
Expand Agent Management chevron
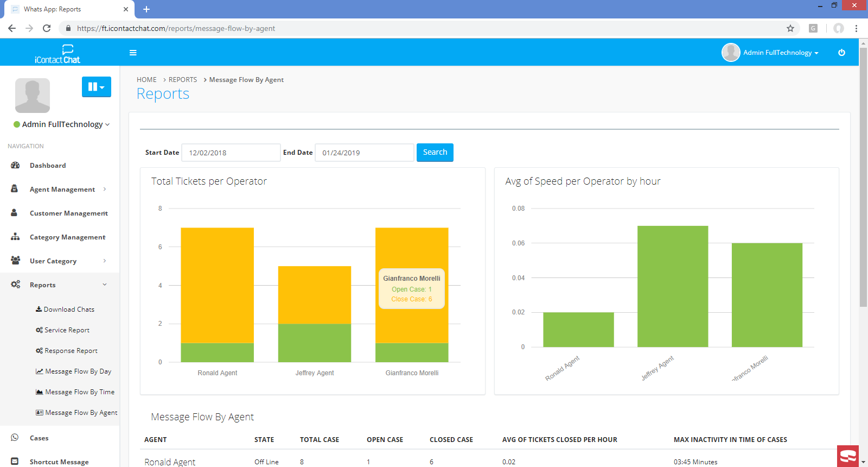coord(105,189)
